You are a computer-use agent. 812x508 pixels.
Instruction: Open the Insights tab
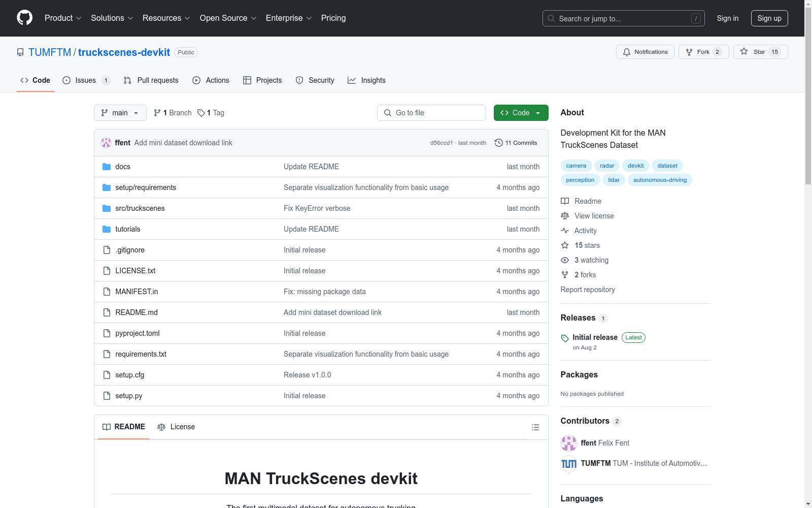pos(367,80)
